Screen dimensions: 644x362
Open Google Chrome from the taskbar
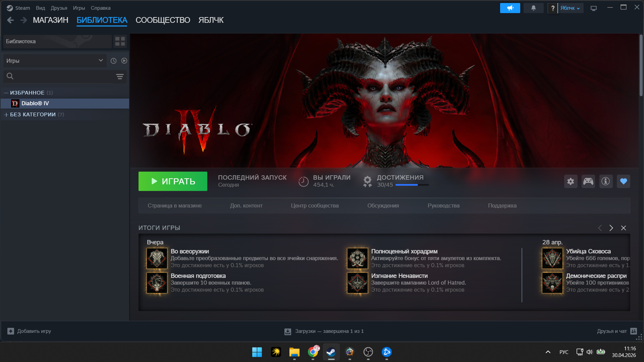point(313,352)
